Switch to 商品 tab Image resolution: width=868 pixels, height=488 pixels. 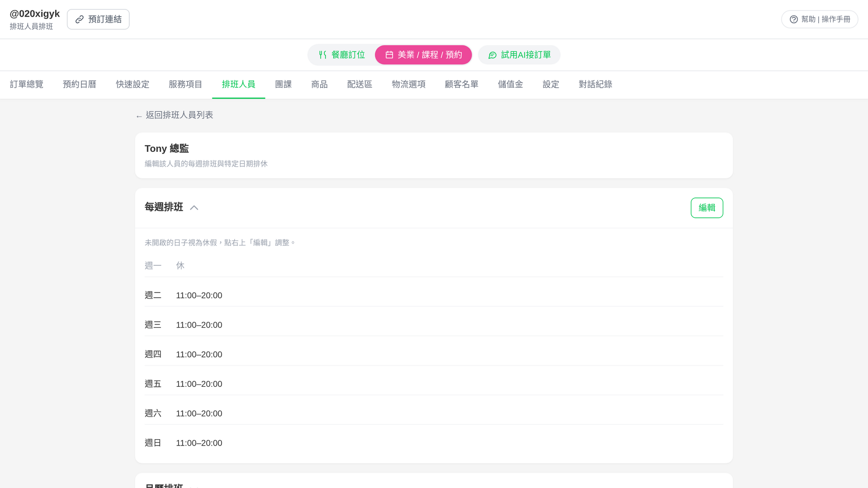click(x=319, y=84)
